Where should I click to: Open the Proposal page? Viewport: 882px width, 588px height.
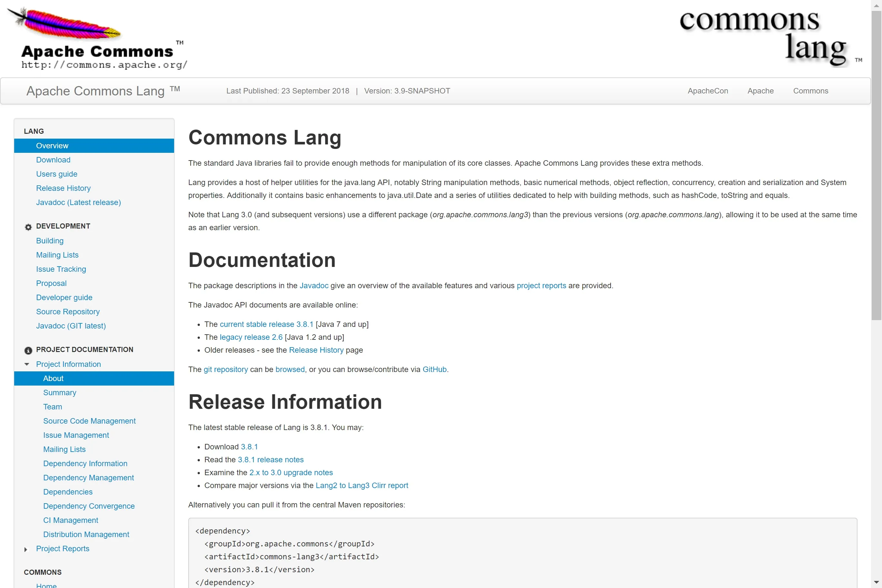pos(51,283)
